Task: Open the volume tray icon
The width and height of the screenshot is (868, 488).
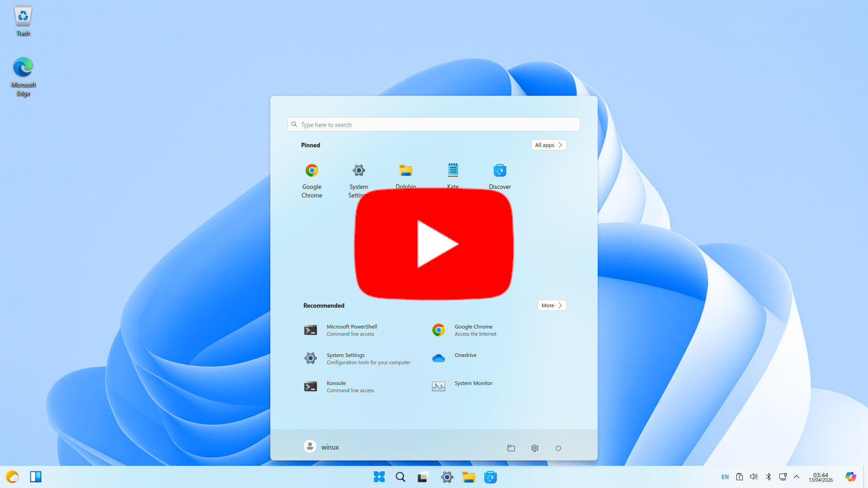Action: click(x=754, y=477)
